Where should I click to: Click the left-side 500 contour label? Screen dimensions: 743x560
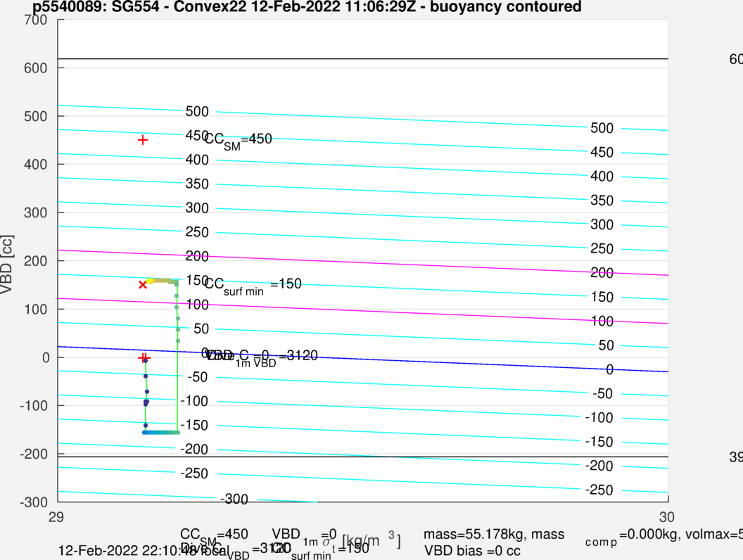point(198,112)
